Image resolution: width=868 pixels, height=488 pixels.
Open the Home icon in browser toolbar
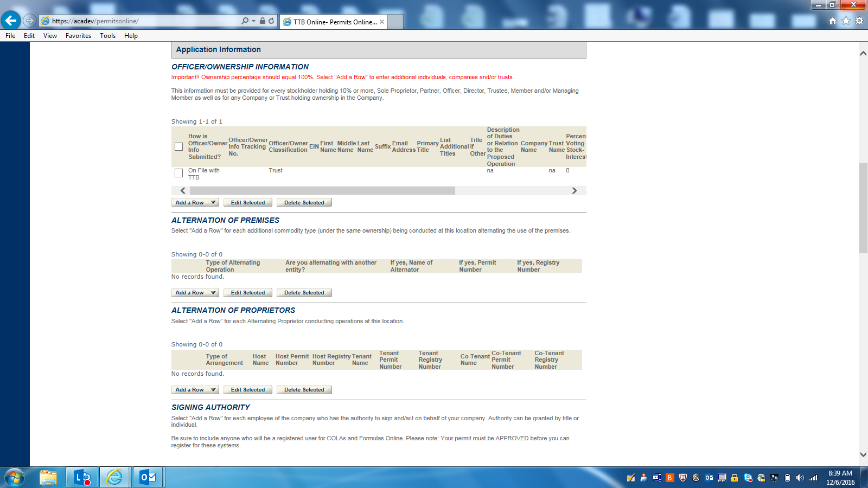833,21
